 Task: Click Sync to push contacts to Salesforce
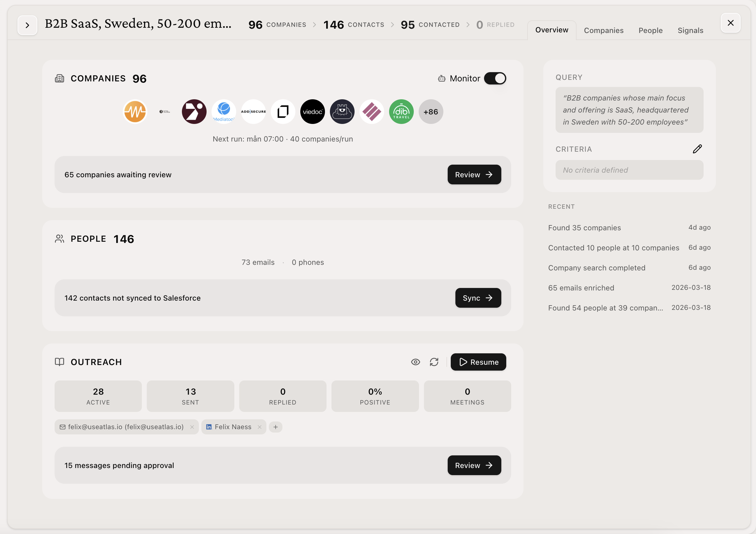pos(478,298)
